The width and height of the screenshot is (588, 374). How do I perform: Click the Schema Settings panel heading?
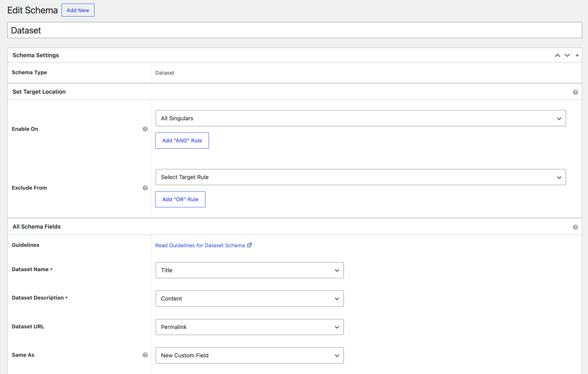click(x=36, y=55)
